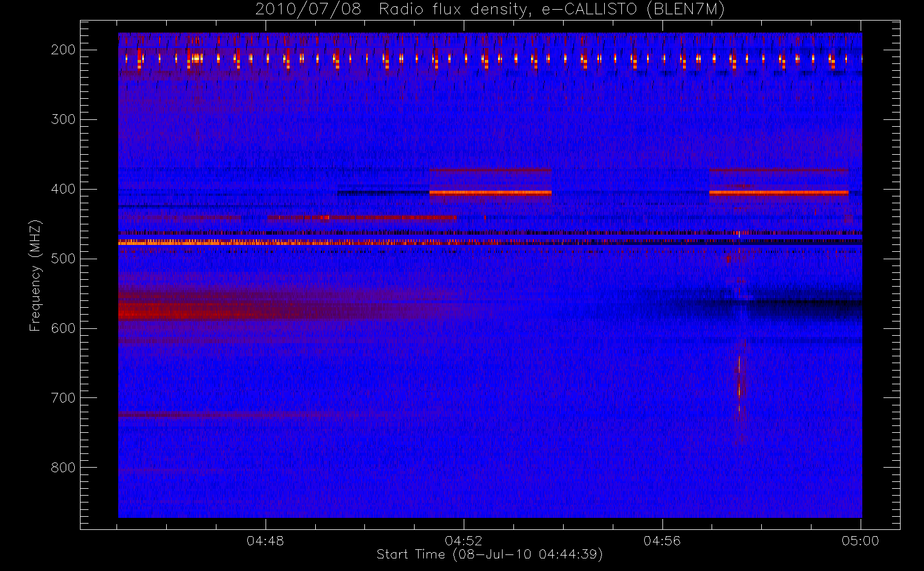This screenshot has width=924, height=571.
Task: Click the 05:00 time tick label
Action: 861,541
